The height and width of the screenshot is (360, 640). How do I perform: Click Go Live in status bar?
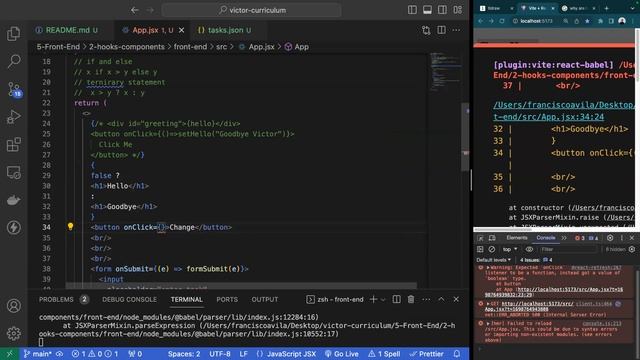[342, 354]
